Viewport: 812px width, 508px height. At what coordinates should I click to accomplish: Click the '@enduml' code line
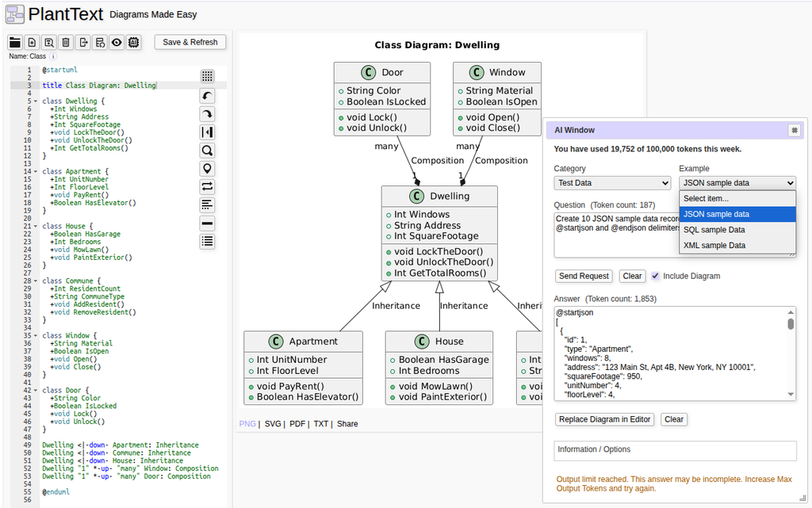(x=56, y=492)
